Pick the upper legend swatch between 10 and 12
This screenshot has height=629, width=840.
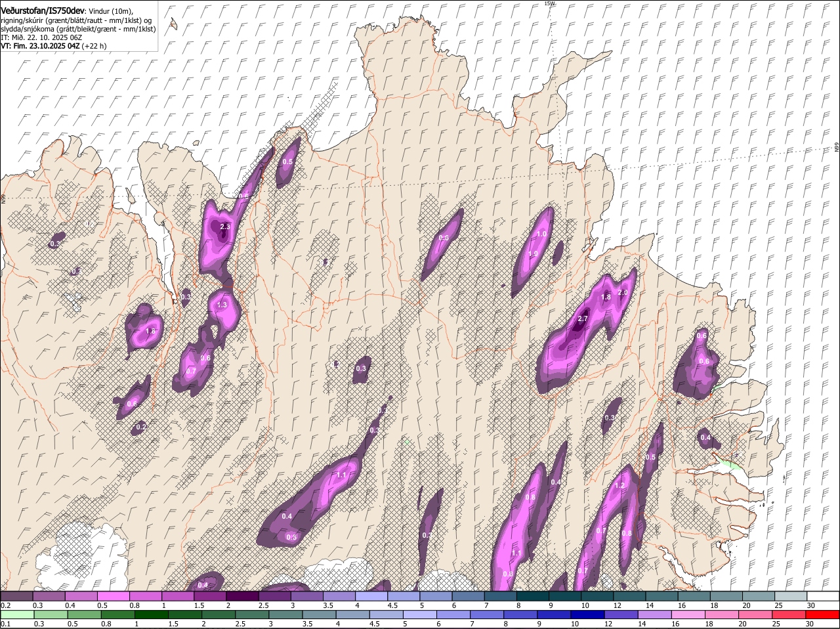597,596
